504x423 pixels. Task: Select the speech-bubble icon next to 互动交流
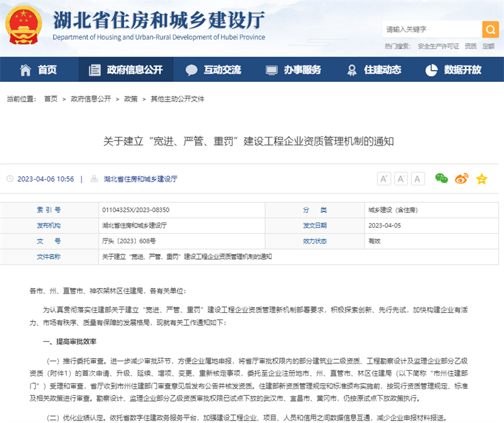[x=190, y=69]
